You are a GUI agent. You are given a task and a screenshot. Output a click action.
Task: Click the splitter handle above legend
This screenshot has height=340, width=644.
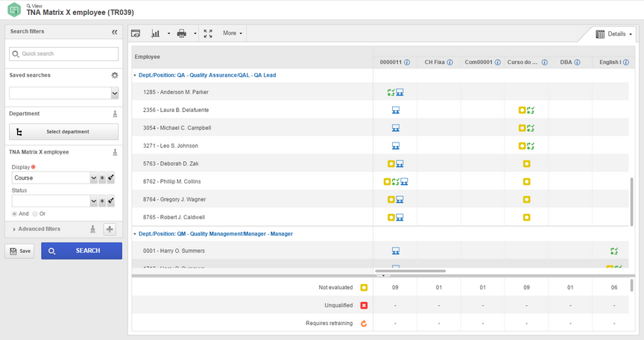(383, 276)
